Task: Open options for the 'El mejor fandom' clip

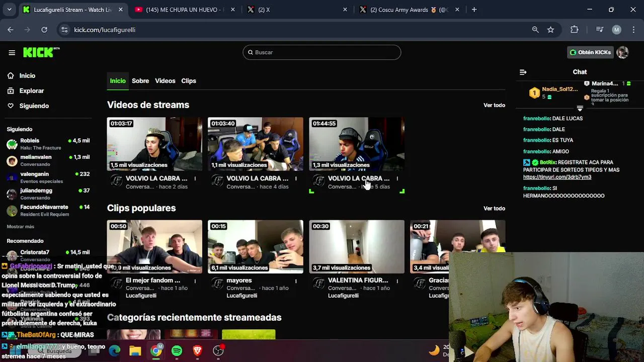Action: click(x=195, y=281)
